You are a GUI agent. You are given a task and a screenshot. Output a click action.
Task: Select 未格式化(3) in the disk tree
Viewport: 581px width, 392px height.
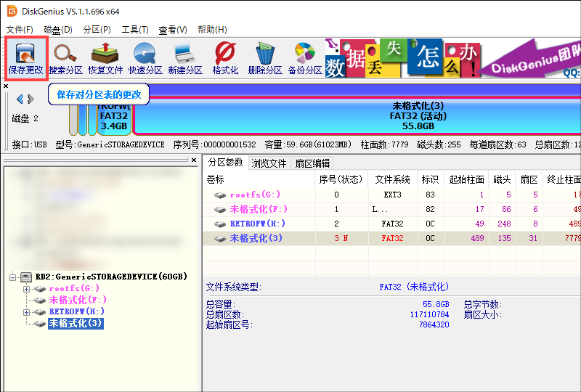click(76, 324)
